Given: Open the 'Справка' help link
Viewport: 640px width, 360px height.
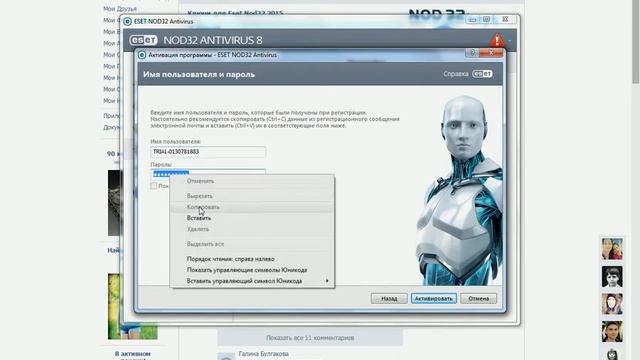Looking at the screenshot, I should click(x=456, y=74).
